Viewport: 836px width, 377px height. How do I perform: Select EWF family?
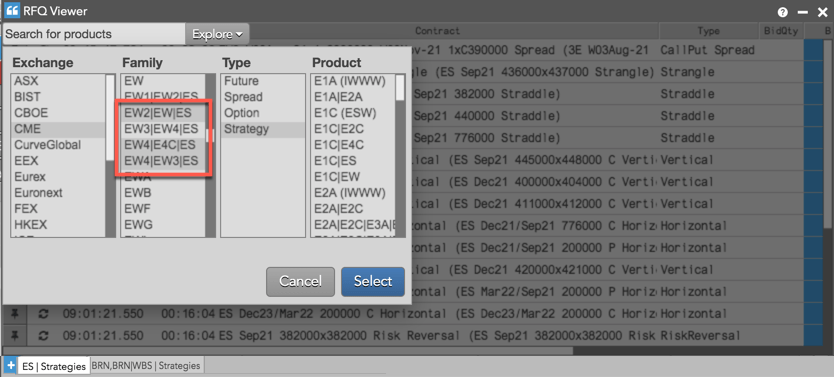pos(163,209)
